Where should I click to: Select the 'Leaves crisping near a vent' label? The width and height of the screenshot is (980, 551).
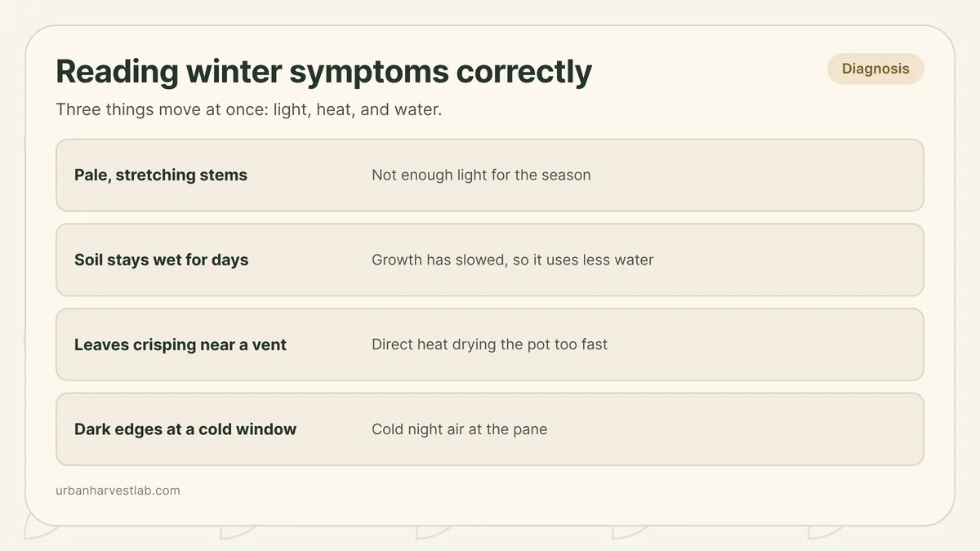click(x=180, y=344)
